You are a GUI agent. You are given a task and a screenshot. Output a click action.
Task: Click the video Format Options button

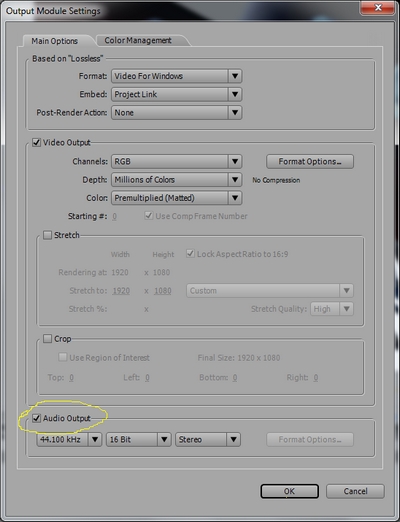click(310, 162)
